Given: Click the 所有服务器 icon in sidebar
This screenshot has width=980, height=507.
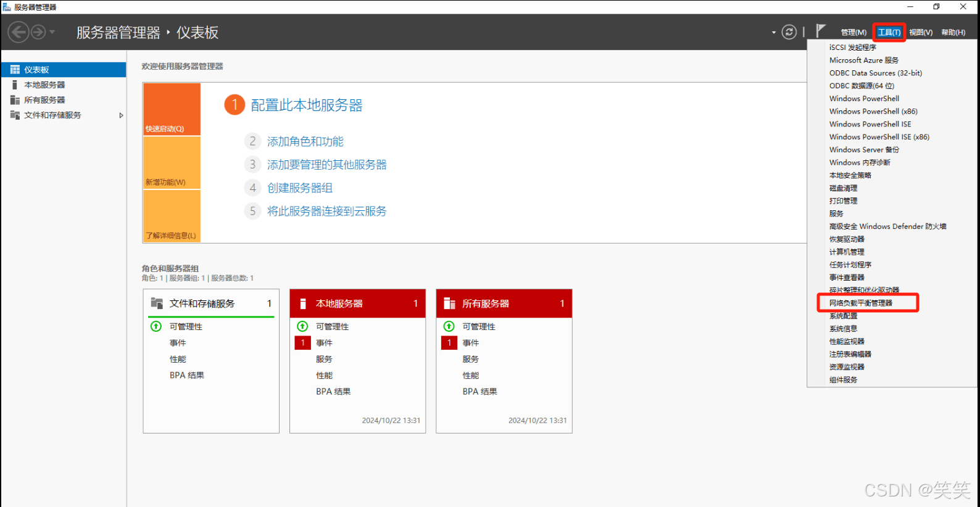Looking at the screenshot, I should tap(15, 100).
